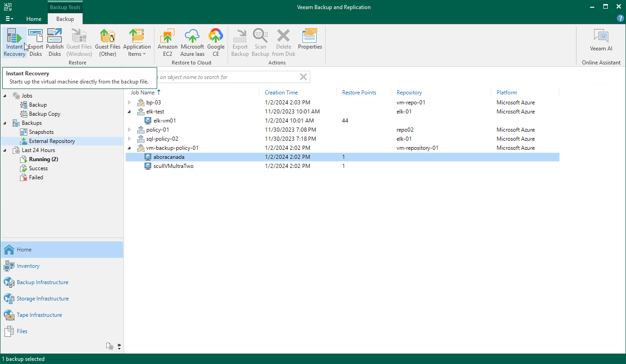Collapse the Last 24 Hours node

(5, 150)
